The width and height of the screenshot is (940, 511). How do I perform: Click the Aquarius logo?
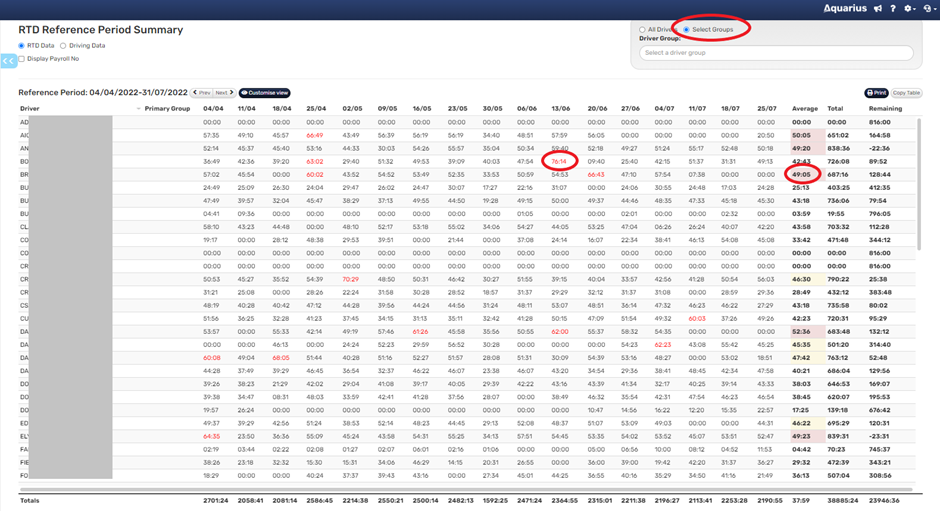[x=845, y=9]
